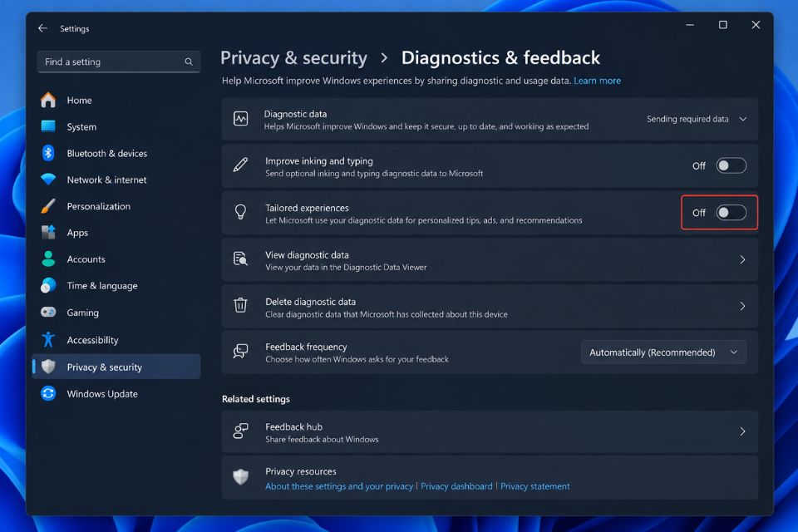Open View diagnostic data chevron arrow

tap(742, 259)
